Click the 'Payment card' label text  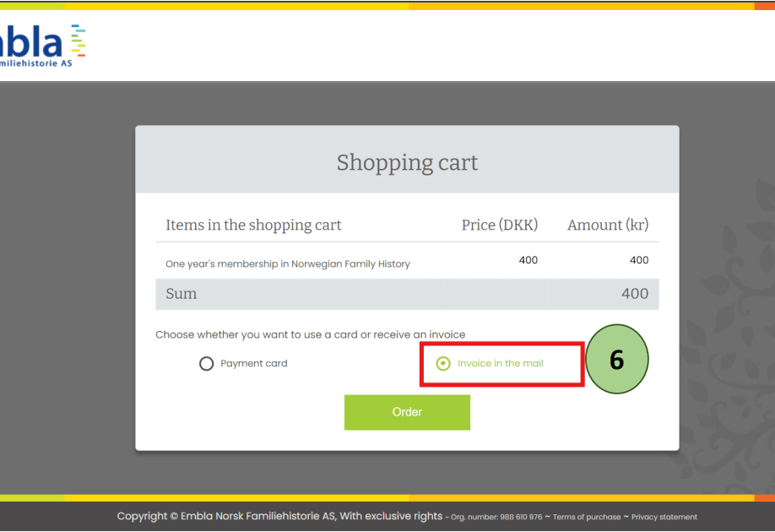click(x=253, y=364)
